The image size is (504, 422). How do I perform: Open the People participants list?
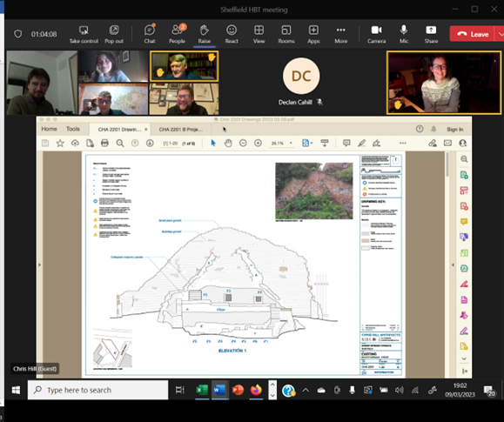pos(177,34)
